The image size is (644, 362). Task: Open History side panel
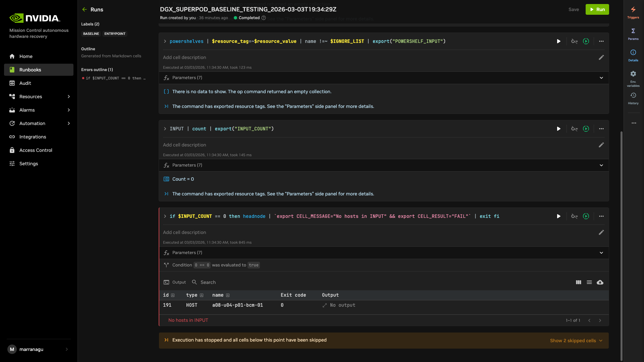pos(633,99)
